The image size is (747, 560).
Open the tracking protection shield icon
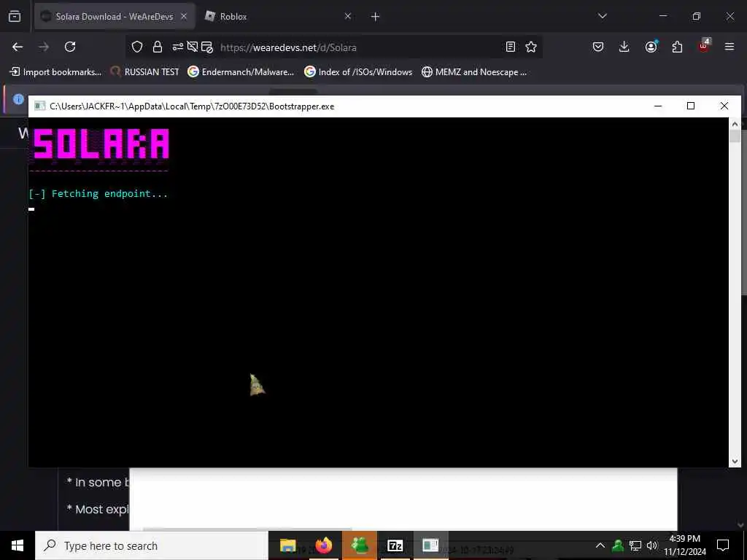[x=137, y=47]
